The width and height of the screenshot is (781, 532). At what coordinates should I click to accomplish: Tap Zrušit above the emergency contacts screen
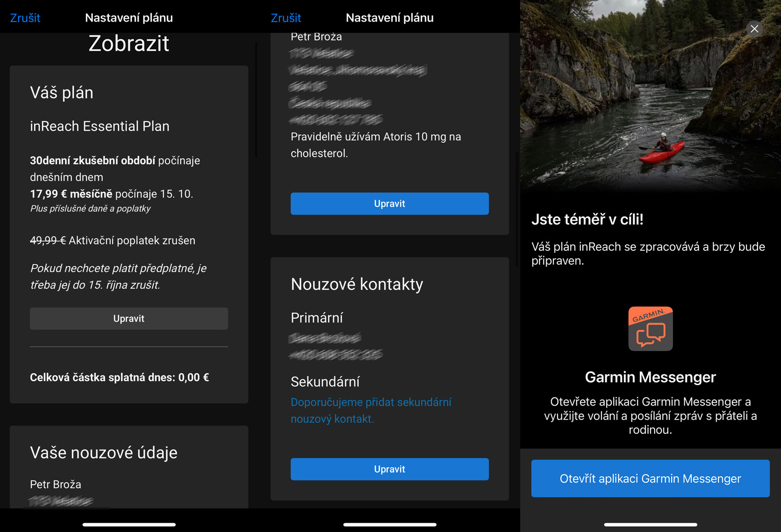(286, 18)
